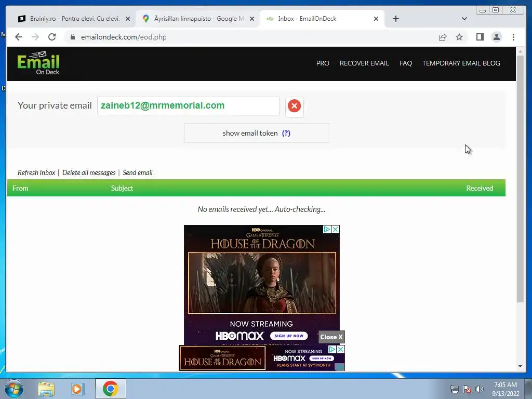Close the large HBO ad with X icon
532x399 pixels.
click(335, 229)
